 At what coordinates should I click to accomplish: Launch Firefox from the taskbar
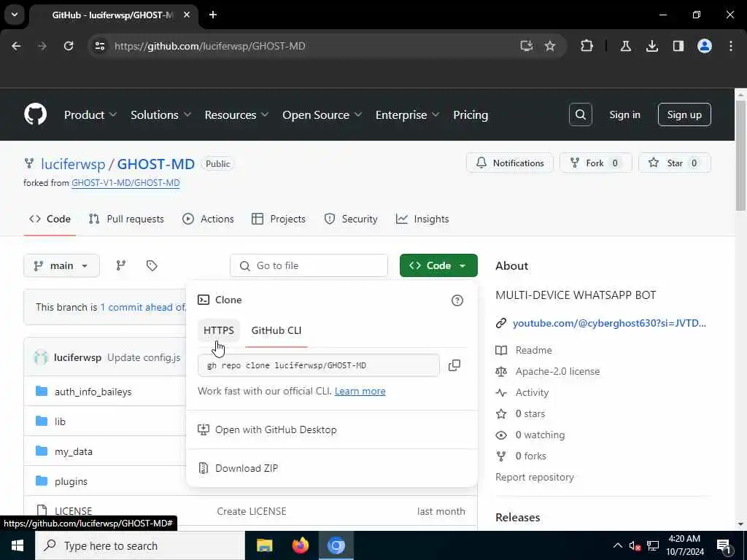300,545
